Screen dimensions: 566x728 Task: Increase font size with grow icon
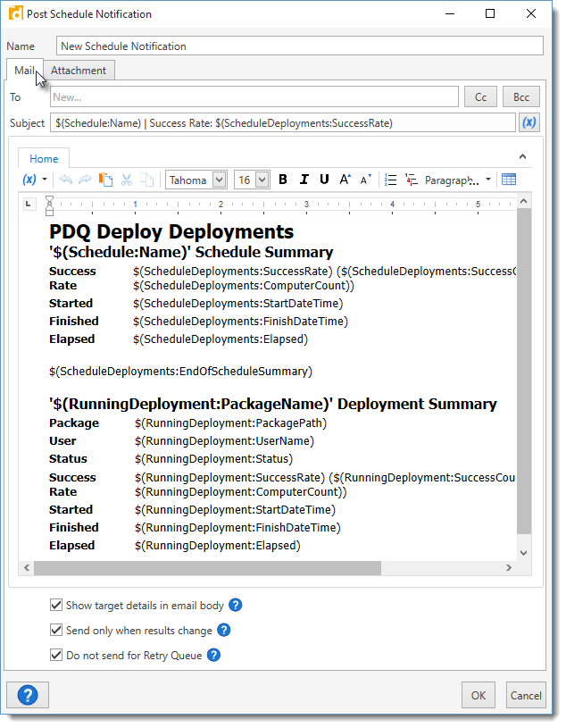[345, 180]
